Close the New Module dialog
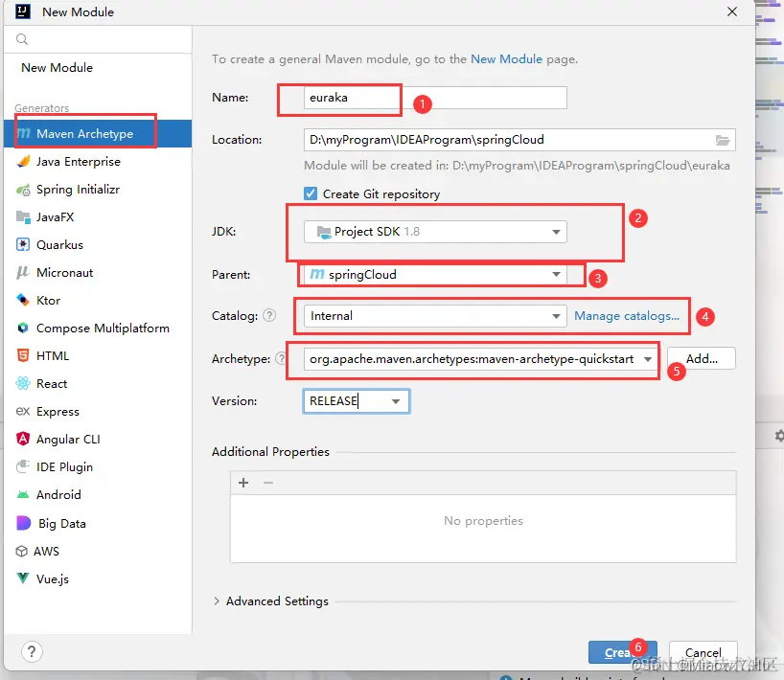This screenshot has height=680, width=784. pos(732,11)
